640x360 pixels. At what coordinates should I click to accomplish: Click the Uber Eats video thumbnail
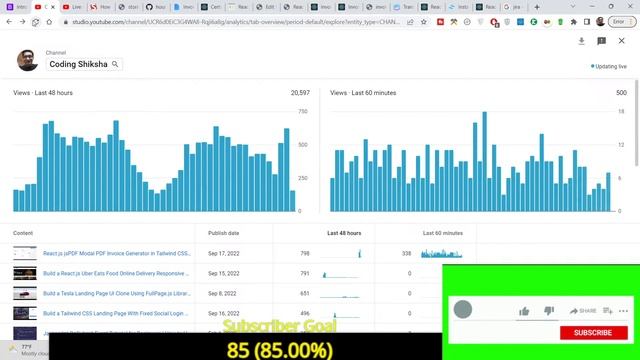pos(25,273)
